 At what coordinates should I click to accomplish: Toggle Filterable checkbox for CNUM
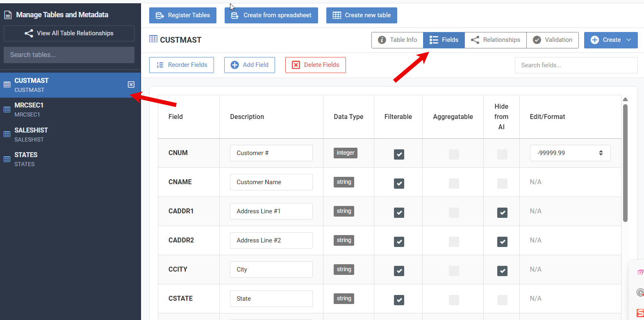(x=399, y=154)
